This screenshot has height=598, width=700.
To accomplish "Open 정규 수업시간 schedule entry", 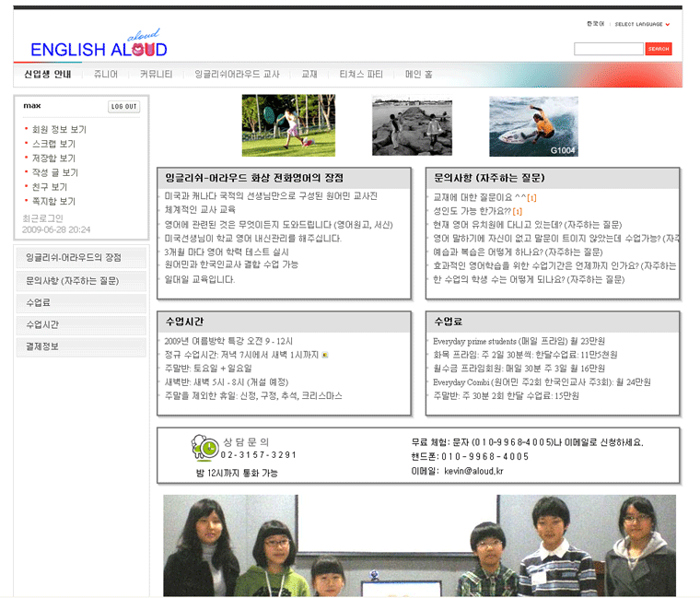I will [x=241, y=355].
